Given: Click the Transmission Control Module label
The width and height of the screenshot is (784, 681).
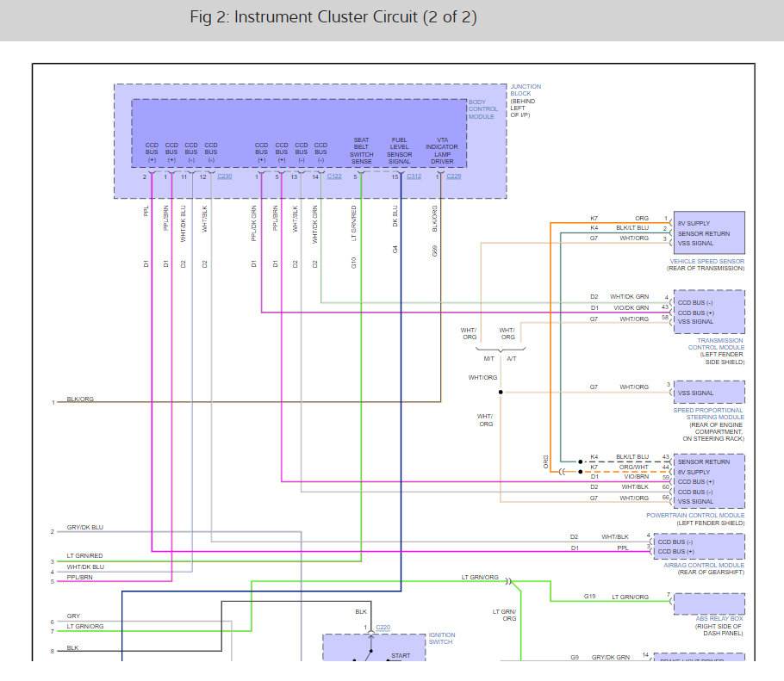Looking at the screenshot, I should (716, 344).
